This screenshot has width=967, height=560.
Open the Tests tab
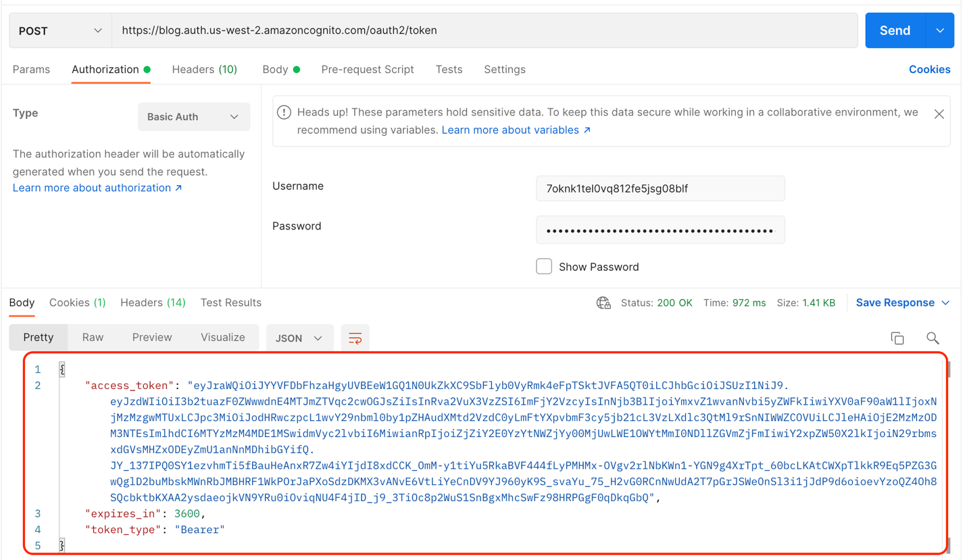449,70
